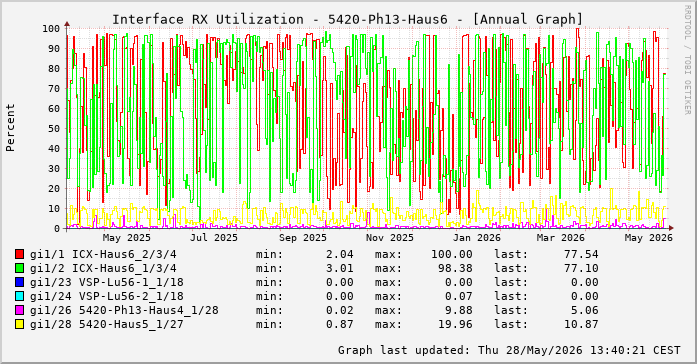Click the 10 y-axis tick label
The image size is (697, 364).
click(x=54, y=208)
